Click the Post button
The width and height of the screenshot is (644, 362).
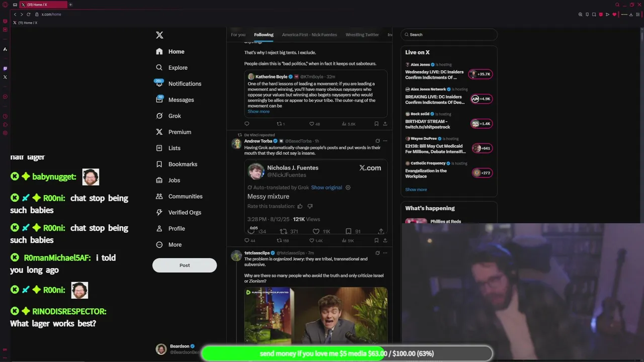(185, 265)
